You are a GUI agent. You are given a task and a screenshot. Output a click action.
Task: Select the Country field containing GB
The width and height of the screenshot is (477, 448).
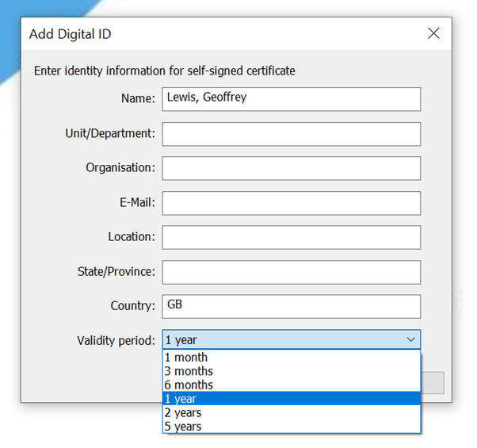coord(292,306)
